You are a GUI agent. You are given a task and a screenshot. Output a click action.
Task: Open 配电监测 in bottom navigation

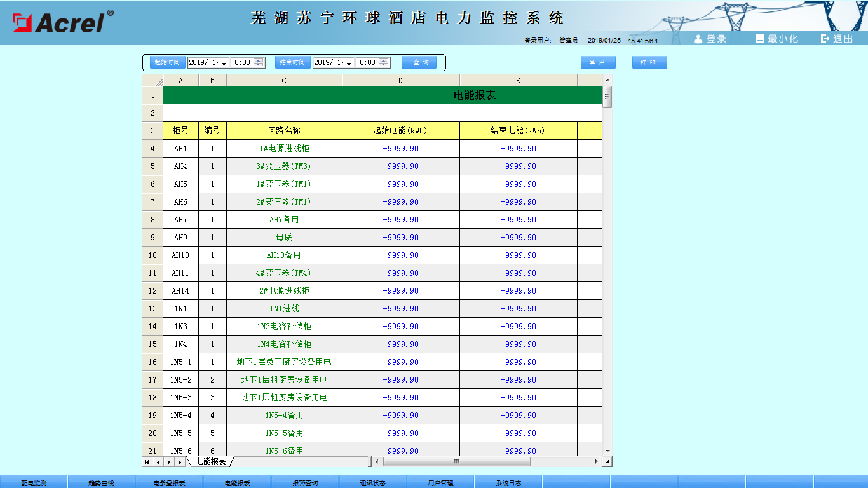34,482
